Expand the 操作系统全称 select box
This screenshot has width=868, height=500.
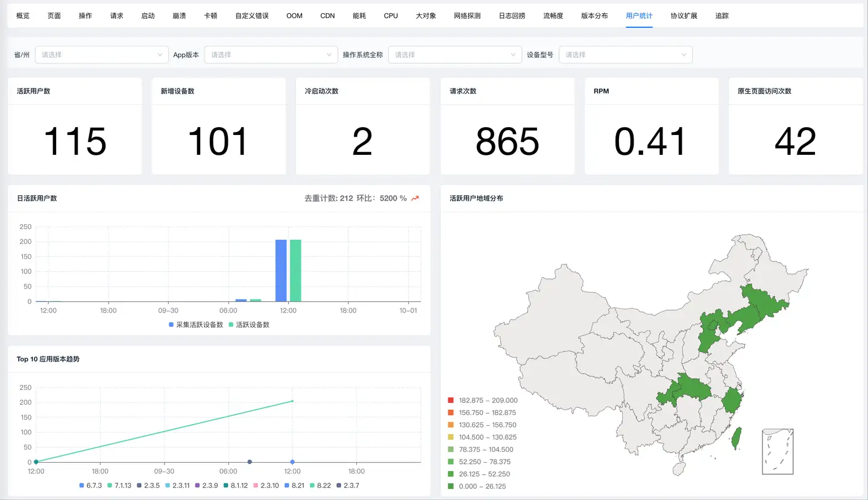pos(454,55)
